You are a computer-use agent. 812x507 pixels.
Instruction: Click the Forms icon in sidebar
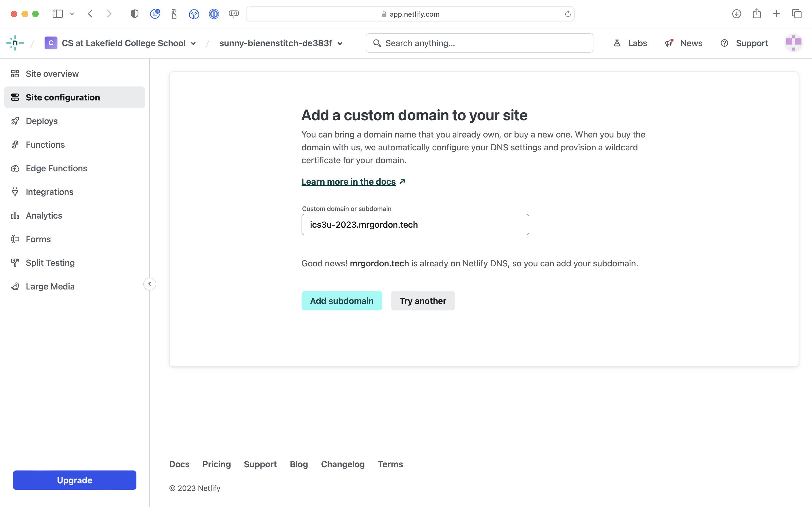click(x=15, y=239)
